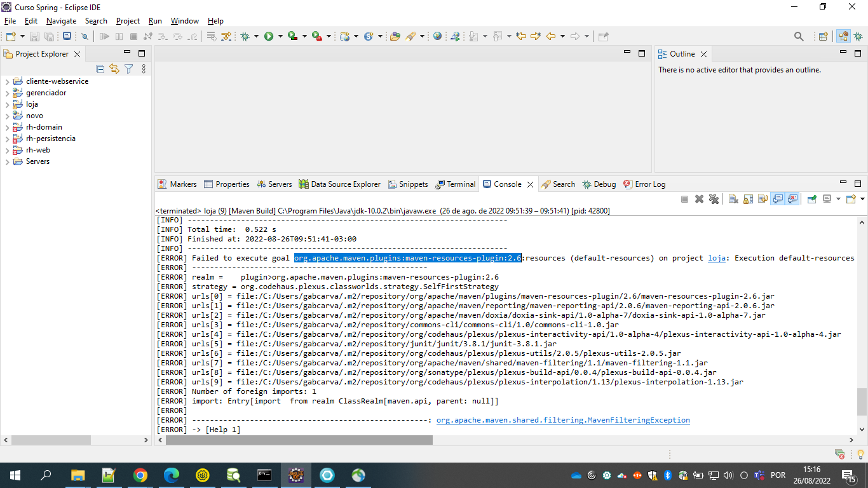Open the File menu
Screen dimensions: 868x488
tap(10, 21)
